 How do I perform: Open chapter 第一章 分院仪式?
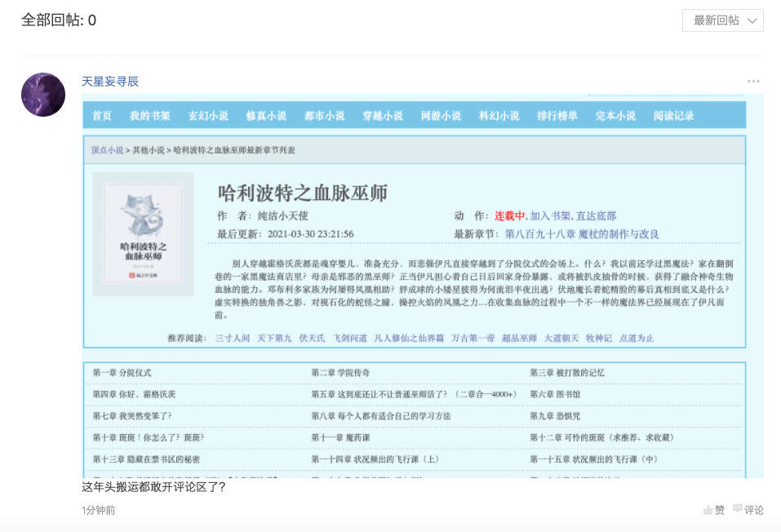tap(122, 373)
